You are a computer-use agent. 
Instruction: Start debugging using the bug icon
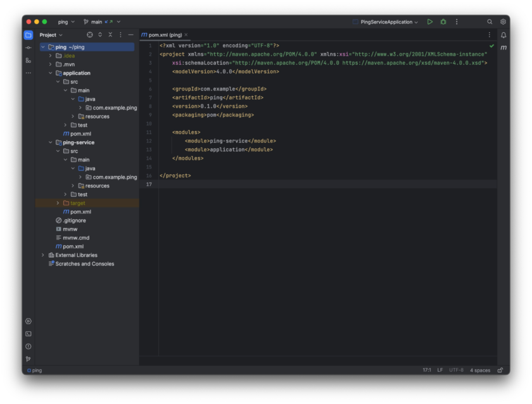[x=443, y=22]
